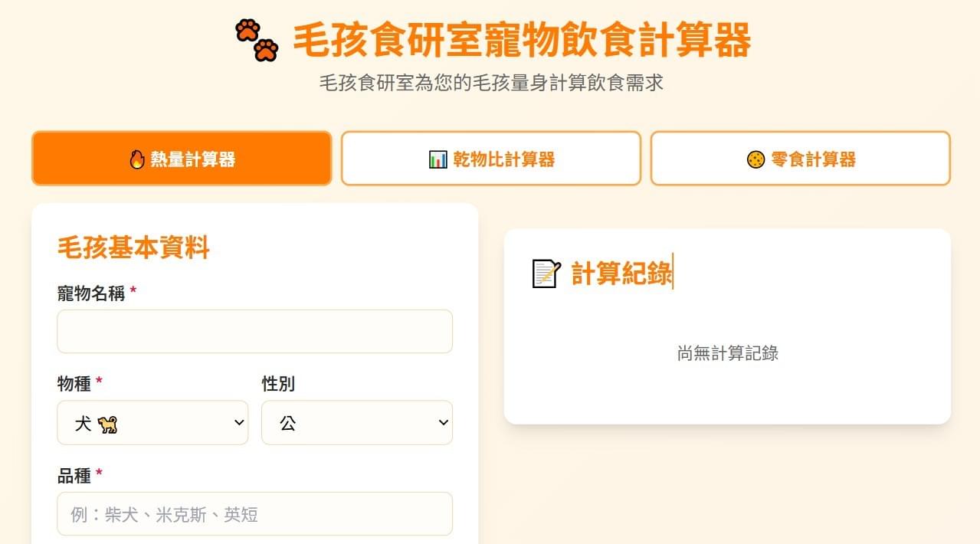Click the cookie icon on 零食計算器
Screen dimensions: 980x544
coord(756,159)
